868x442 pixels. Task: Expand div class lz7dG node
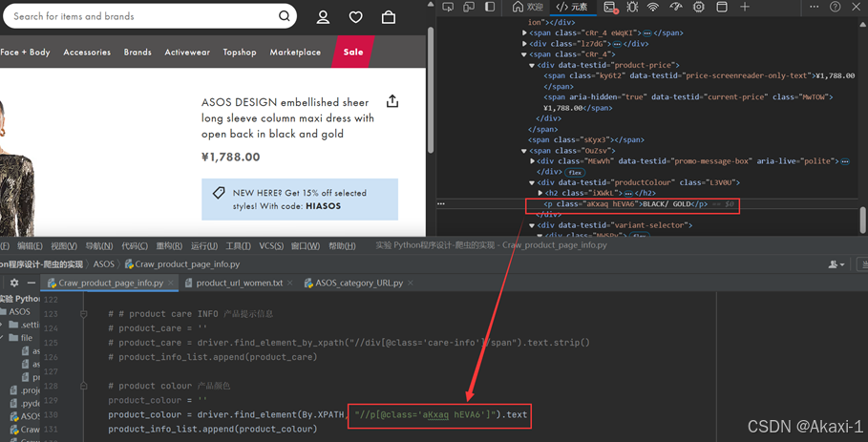click(524, 44)
